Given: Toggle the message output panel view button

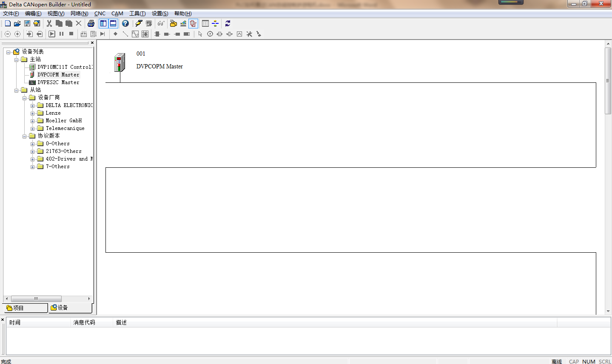Looking at the screenshot, I should point(113,23).
